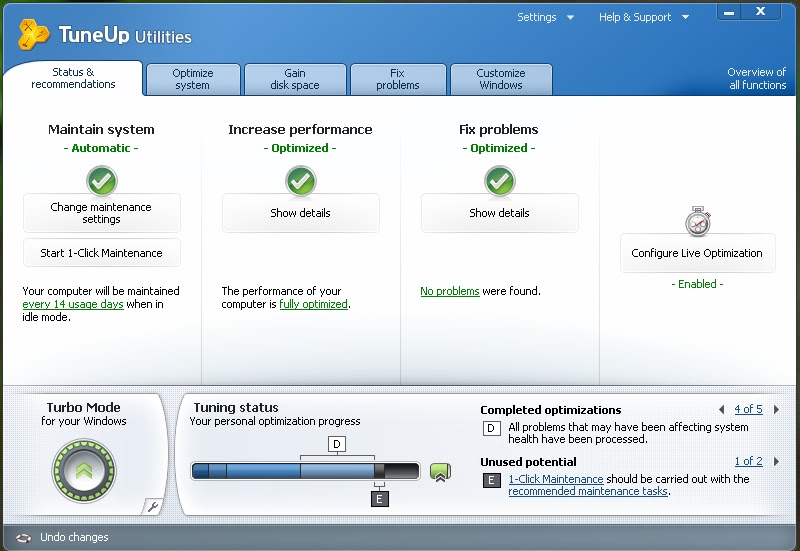Screen dimensions: 800x551
Task: Click the Automatic status under Maintain system
Action: click(101, 148)
